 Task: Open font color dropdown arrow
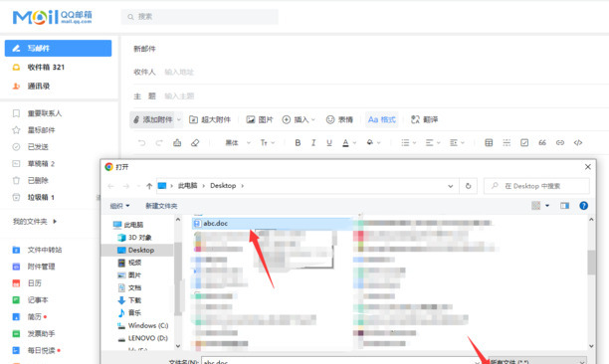pyautogui.click(x=354, y=143)
